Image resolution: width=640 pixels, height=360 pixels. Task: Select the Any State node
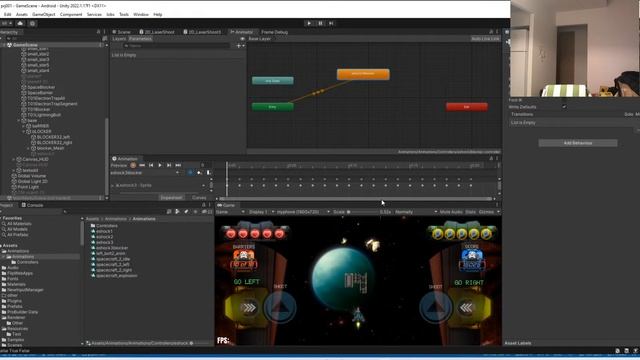(x=272, y=81)
